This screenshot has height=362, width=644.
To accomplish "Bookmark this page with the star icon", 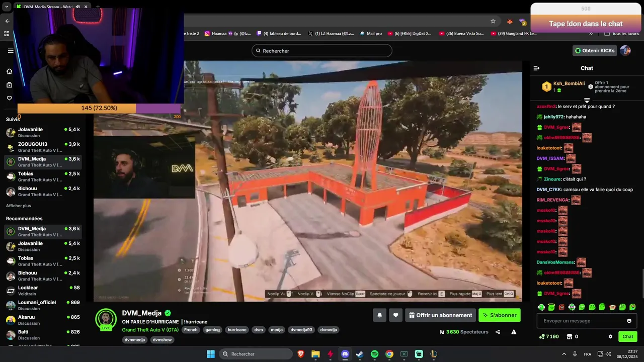I will pyautogui.click(x=493, y=21).
